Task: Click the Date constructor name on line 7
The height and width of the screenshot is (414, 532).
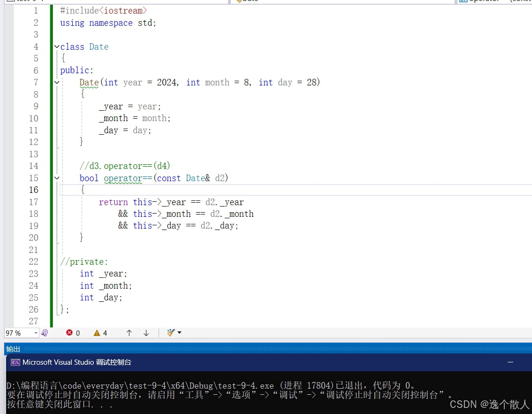Action: 89,83
